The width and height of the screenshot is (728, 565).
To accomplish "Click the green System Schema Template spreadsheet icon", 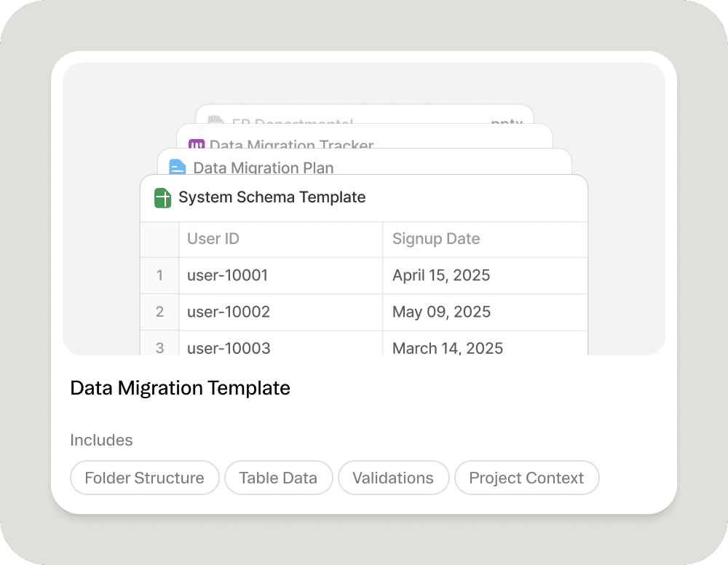I will point(163,198).
